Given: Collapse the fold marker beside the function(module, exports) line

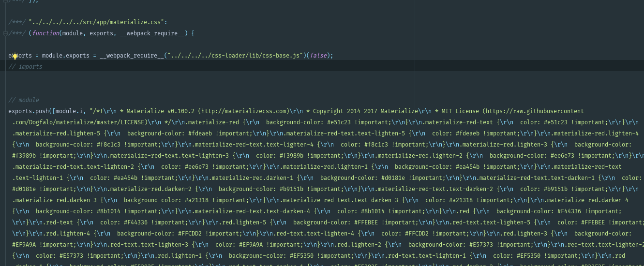Looking at the screenshot, I should (x=5, y=33).
